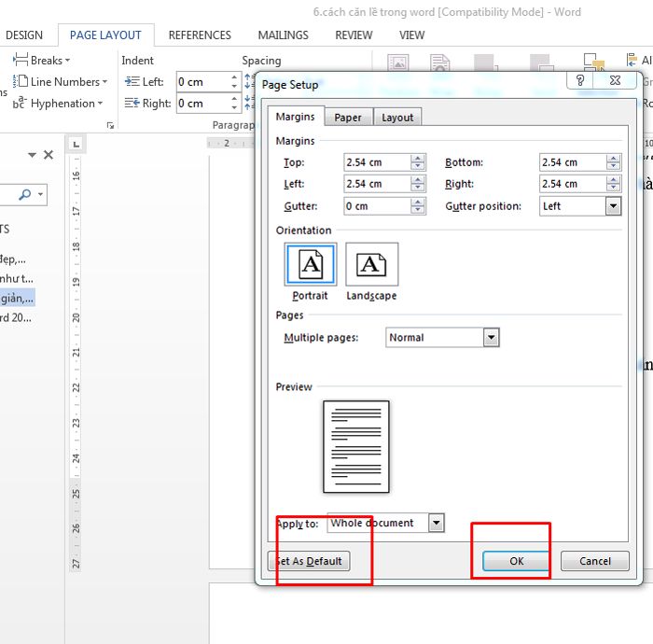The image size is (653, 644).
Task: Close the navigation pane with X
Action: [x=49, y=155]
